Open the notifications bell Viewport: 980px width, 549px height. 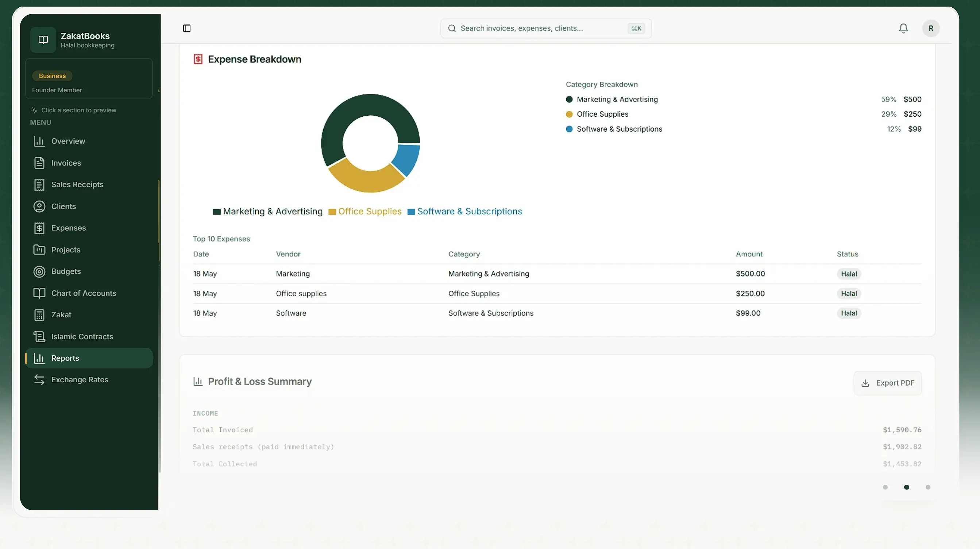[x=903, y=28]
